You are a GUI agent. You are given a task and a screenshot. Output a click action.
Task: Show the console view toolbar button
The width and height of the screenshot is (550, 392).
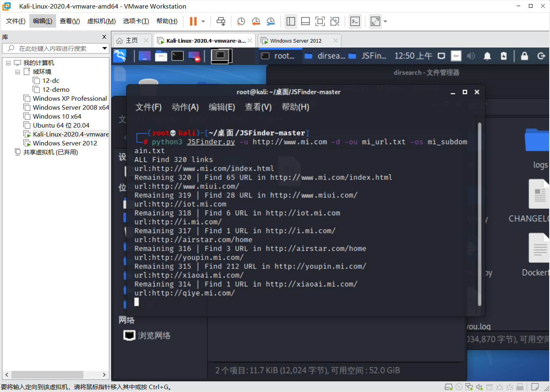pos(355,21)
